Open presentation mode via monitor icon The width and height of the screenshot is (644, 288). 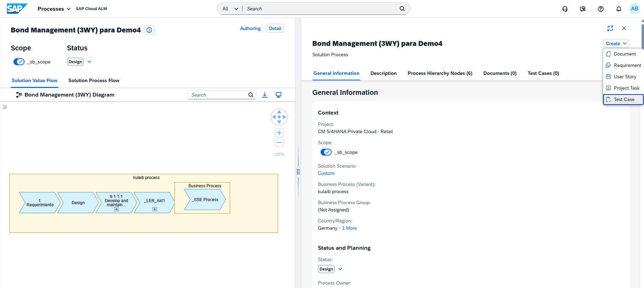pos(278,95)
